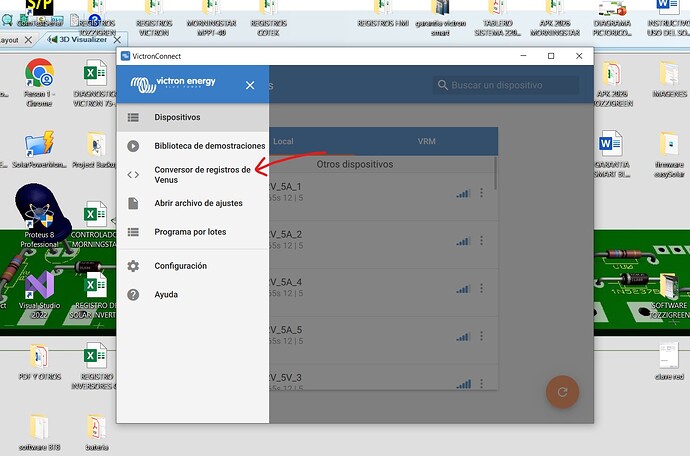Open the clave red desktop file
This screenshot has width=690, height=456.
[x=669, y=362]
